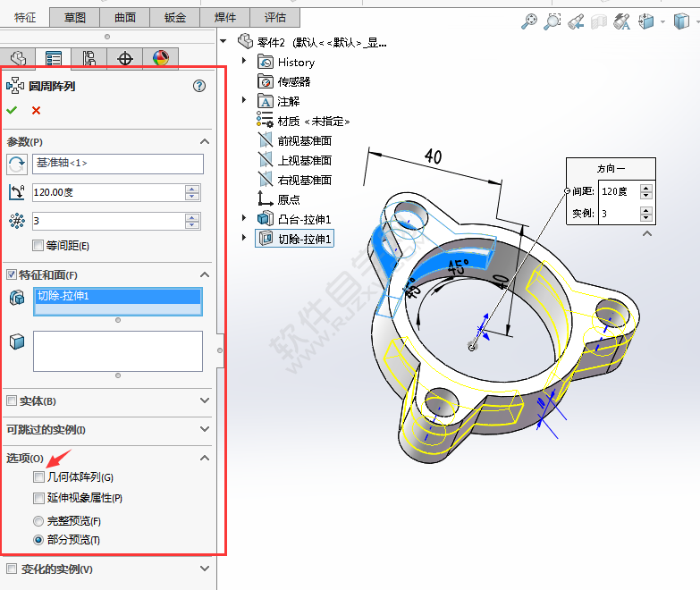
Task: Collapse the 特征和面(F) section chevron
Action: pyautogui.click(x=205, y=274)
